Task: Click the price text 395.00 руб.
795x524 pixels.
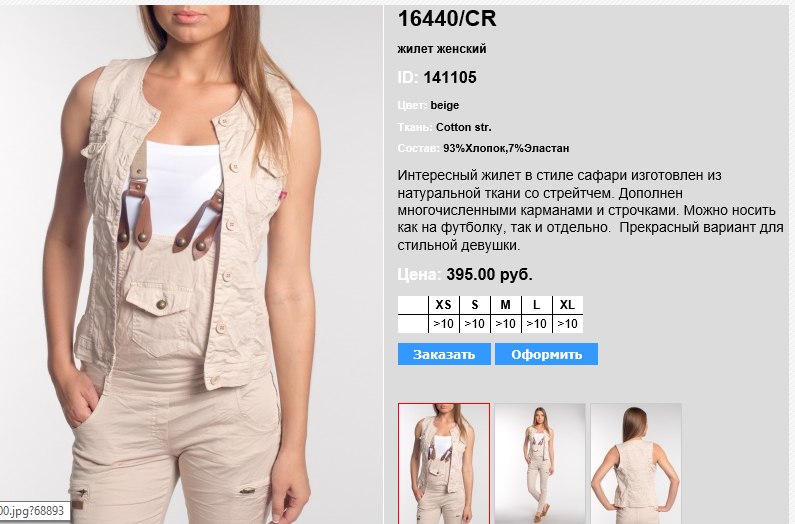Action: [x=489, y=274]
